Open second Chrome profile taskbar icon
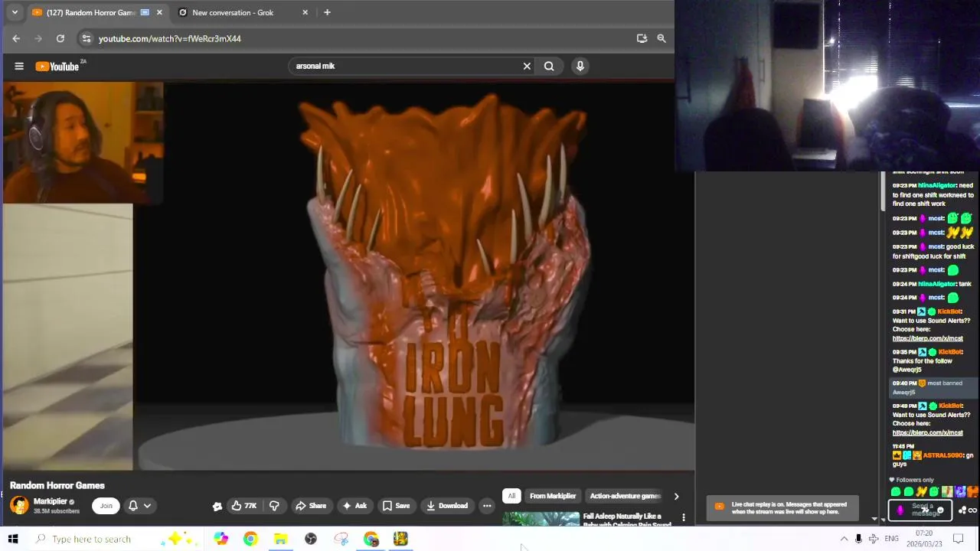 click(x=371, y=539)
